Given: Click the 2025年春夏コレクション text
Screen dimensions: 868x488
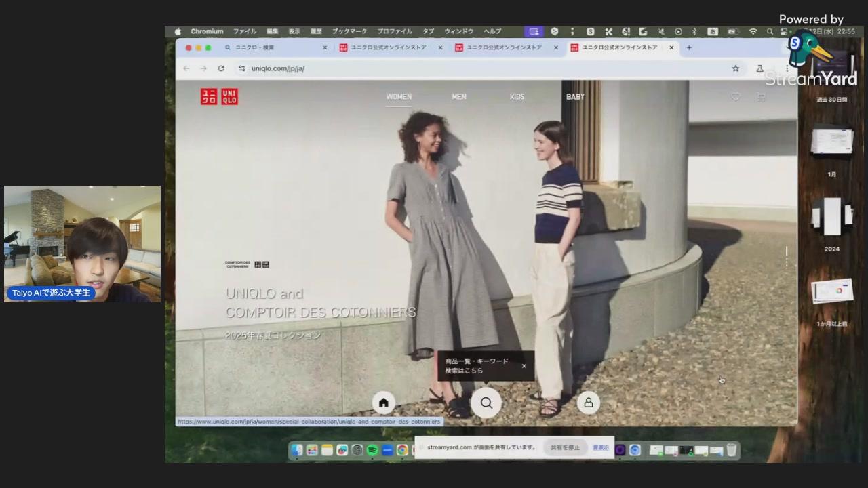Looking at the screenshot, I should 273,335.
